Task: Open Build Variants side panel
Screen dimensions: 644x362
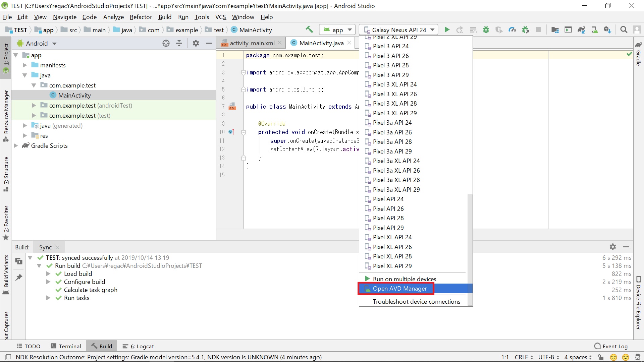Action: (x=6, y=275)
